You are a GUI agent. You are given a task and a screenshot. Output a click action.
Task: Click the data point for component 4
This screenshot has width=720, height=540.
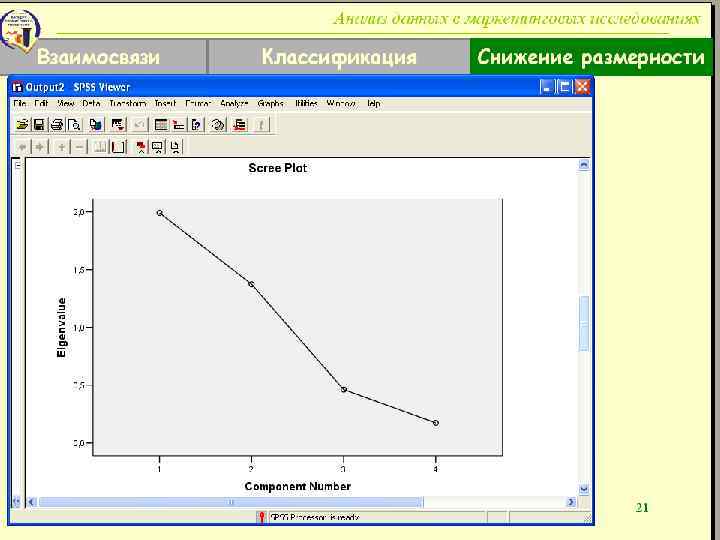coord(436,423)
